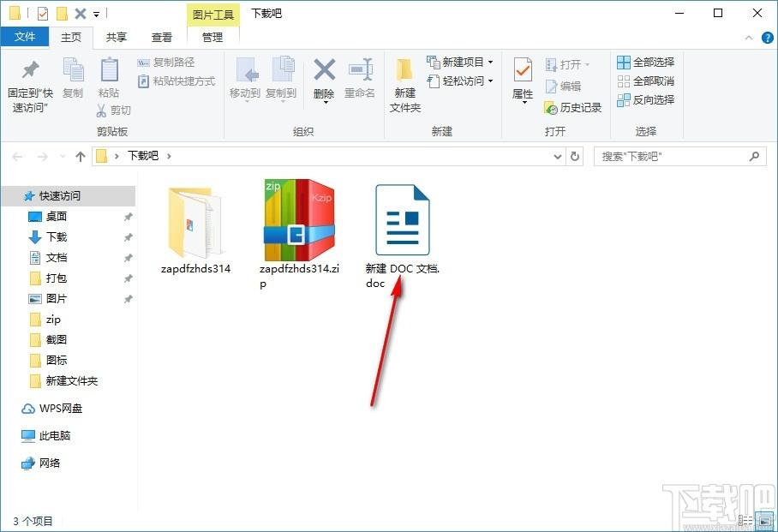Click 下载吧 in address breadcrumb
778x532 pixels.
[x=143, y=156]
